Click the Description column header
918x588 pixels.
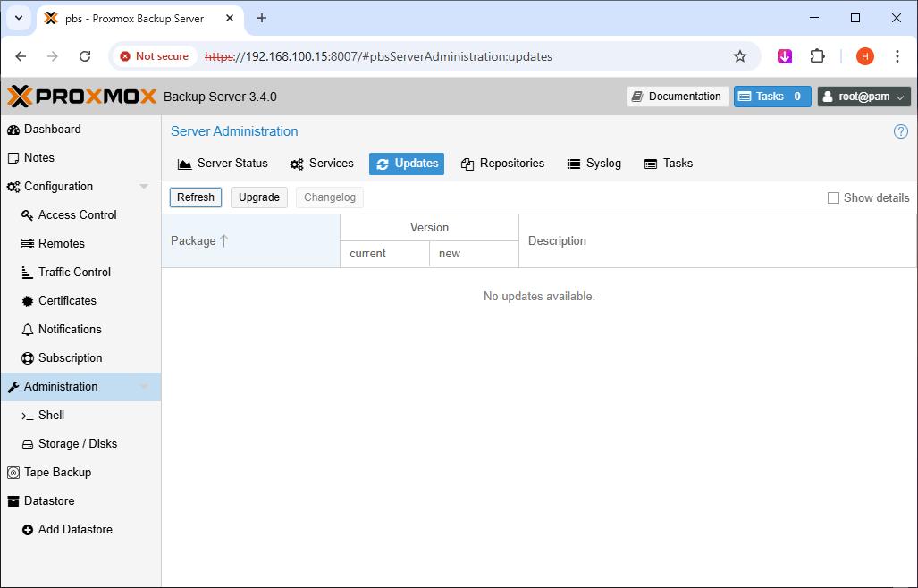click(x=718, y=241)
